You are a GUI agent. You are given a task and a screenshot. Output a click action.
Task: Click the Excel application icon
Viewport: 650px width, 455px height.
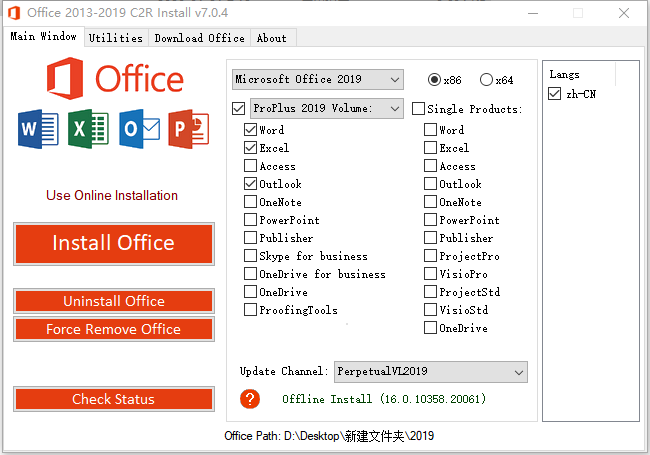coord(88,129)
